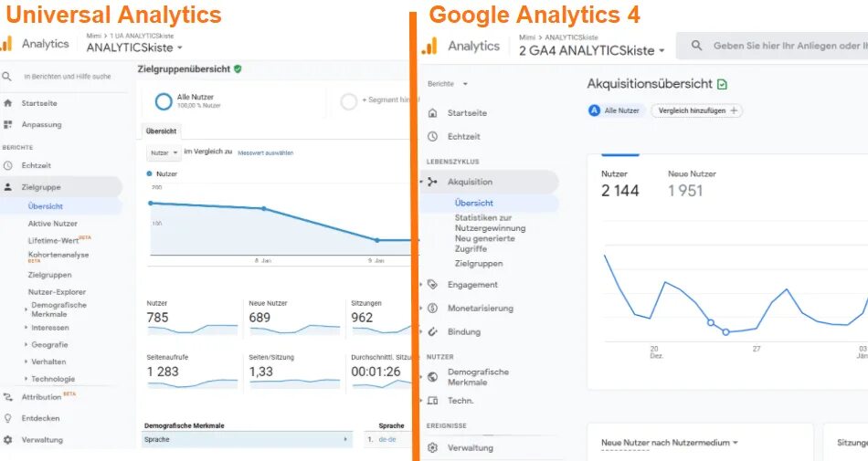Click in the UA In Berichten und Hilfe suche field

[x=67, y=77]
